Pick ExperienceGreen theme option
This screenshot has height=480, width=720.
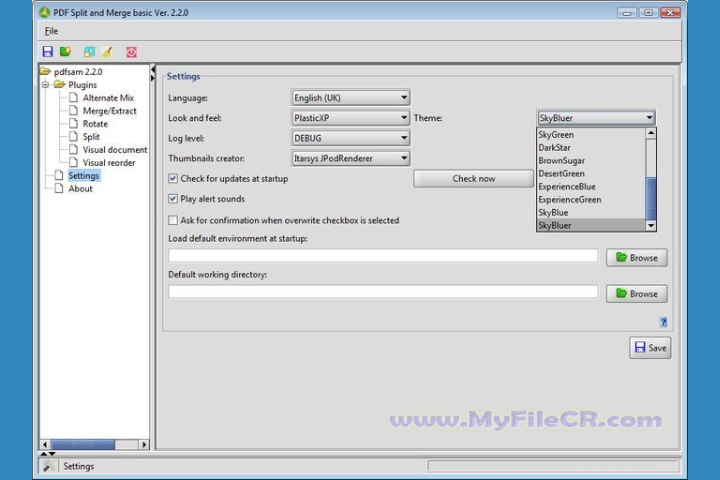pyautogui.click(x=591, y=199)
